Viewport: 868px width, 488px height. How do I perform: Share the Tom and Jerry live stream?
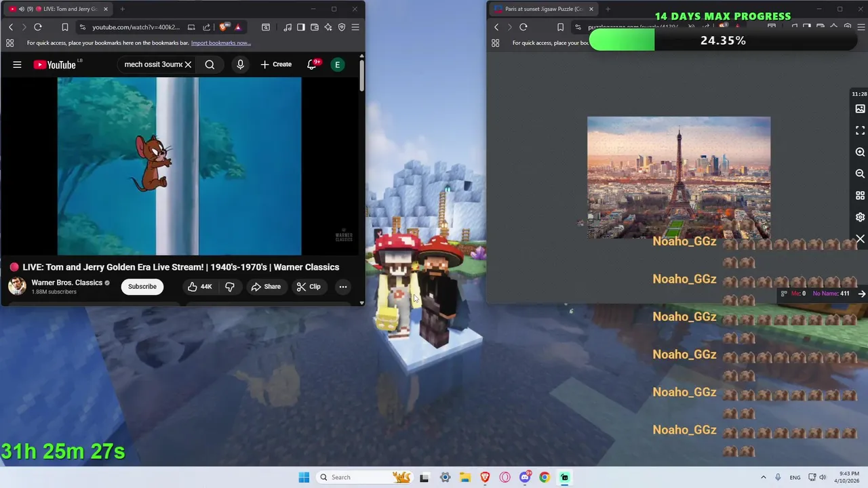point(266,287)
